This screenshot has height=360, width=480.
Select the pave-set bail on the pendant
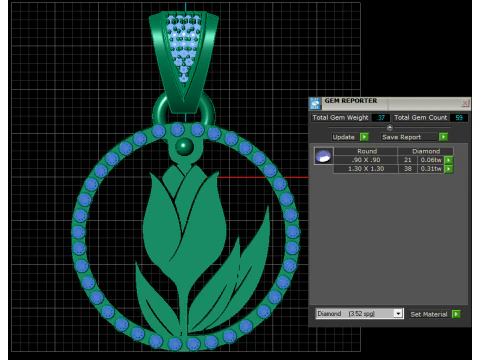click(x=183, y=62)
